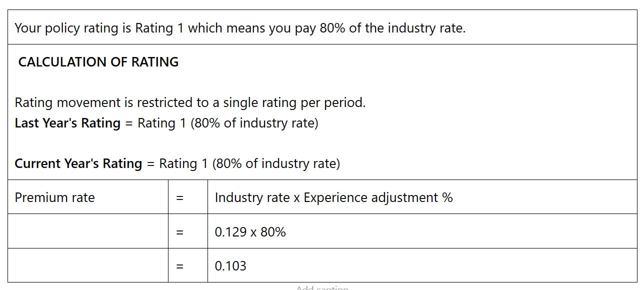
Task: Select the bold 'Current Year's Rating' label
Action: point(78,163)
